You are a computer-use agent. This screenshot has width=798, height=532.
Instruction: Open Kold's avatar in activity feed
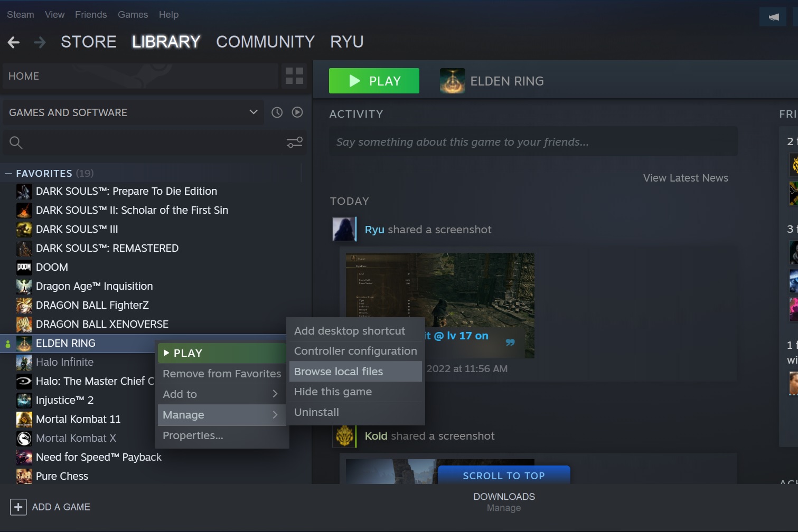point(344,436)
